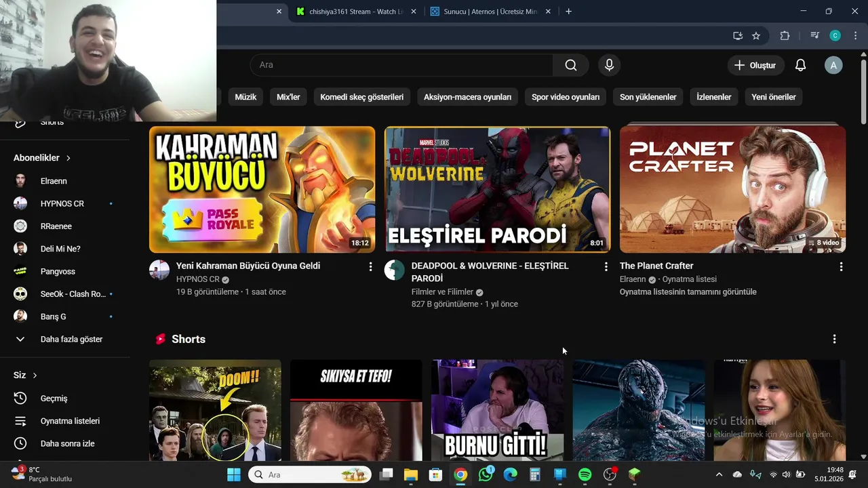The width and height of the screenshot is (868, 488).
Task: Start voice search with the microphone icon
Action: 609,65
